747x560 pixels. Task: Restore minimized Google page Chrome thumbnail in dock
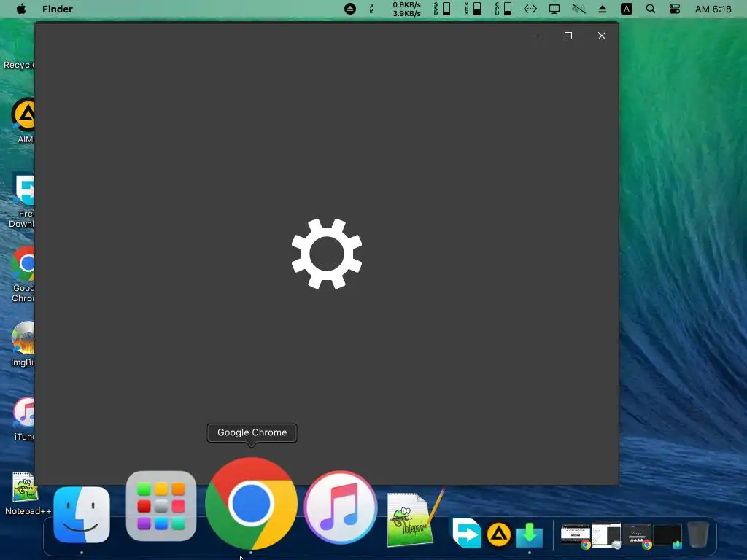tap(637, 536)
